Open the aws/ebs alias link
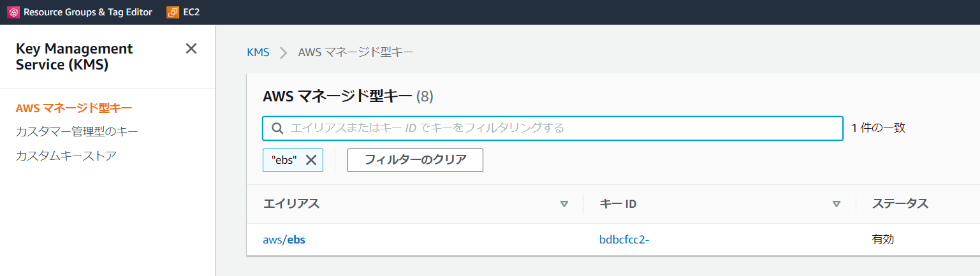This screenshot has height=276, width=980. pos(284,240)
